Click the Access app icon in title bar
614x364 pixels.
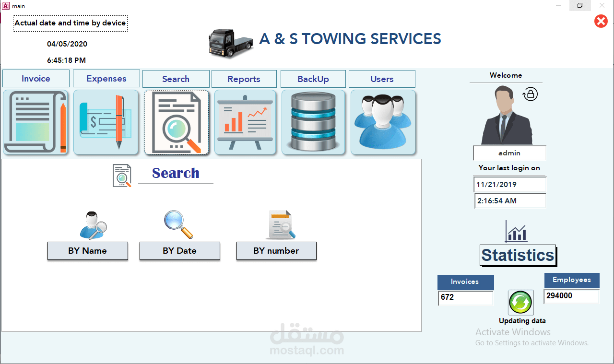coord(6,6)
